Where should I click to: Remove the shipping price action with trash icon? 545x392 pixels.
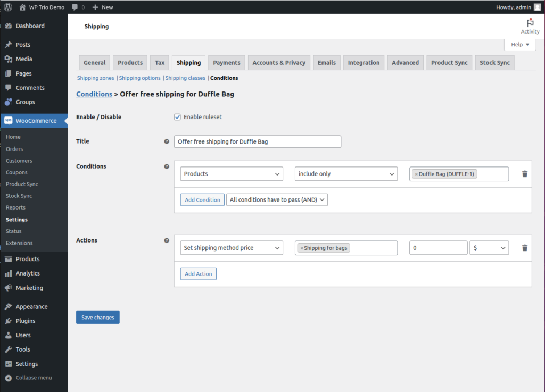point(525,247)
